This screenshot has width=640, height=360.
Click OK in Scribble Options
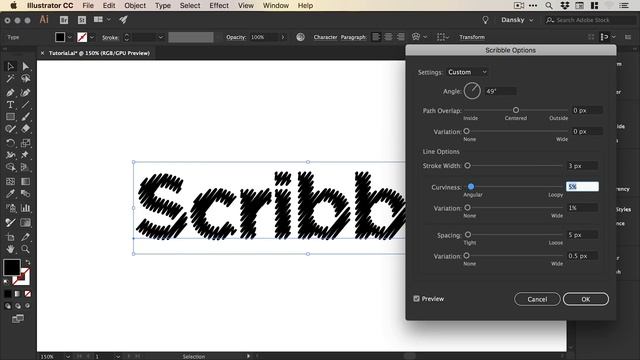(586, 299)
